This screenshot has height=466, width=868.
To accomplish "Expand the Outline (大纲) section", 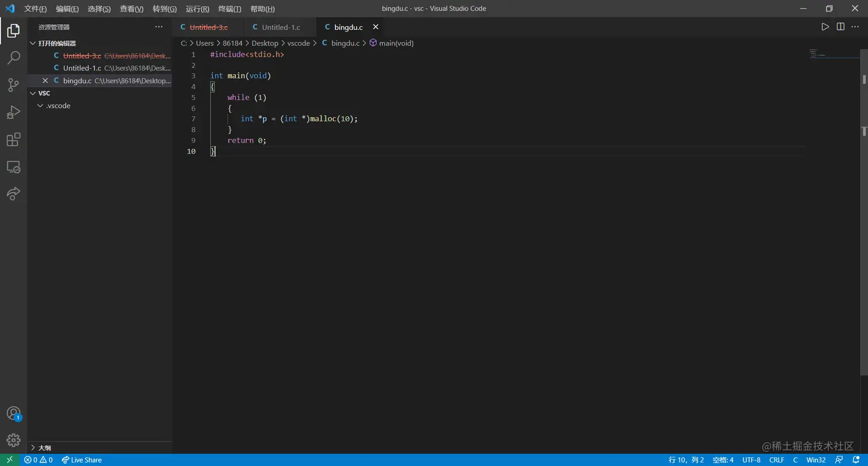I will 33,448.
